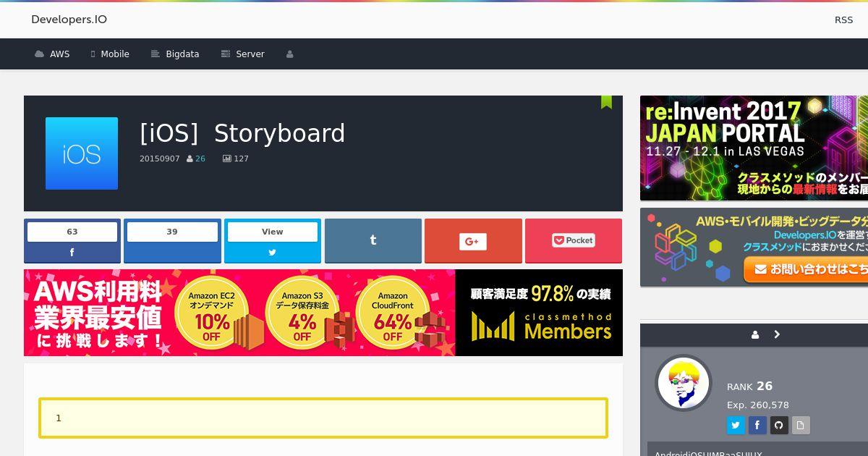Open the article title [iOS] Storyboard

point(242,134)
